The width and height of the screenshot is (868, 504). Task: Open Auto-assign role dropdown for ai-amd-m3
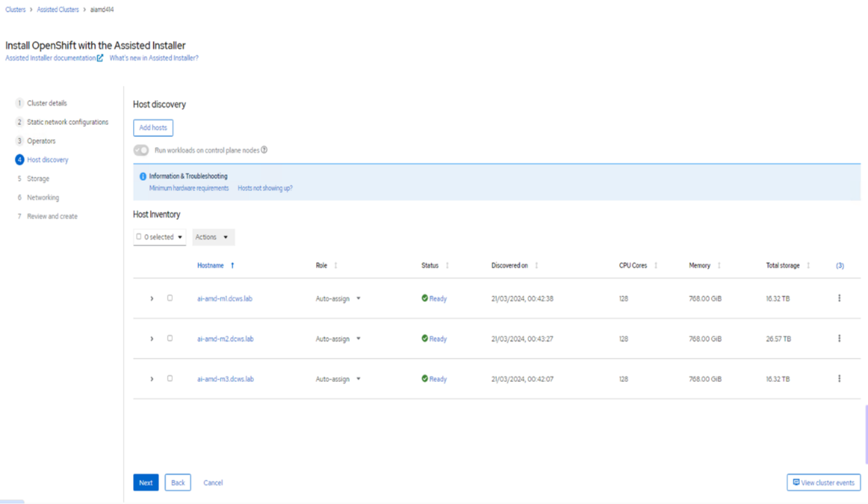[338, 379]
